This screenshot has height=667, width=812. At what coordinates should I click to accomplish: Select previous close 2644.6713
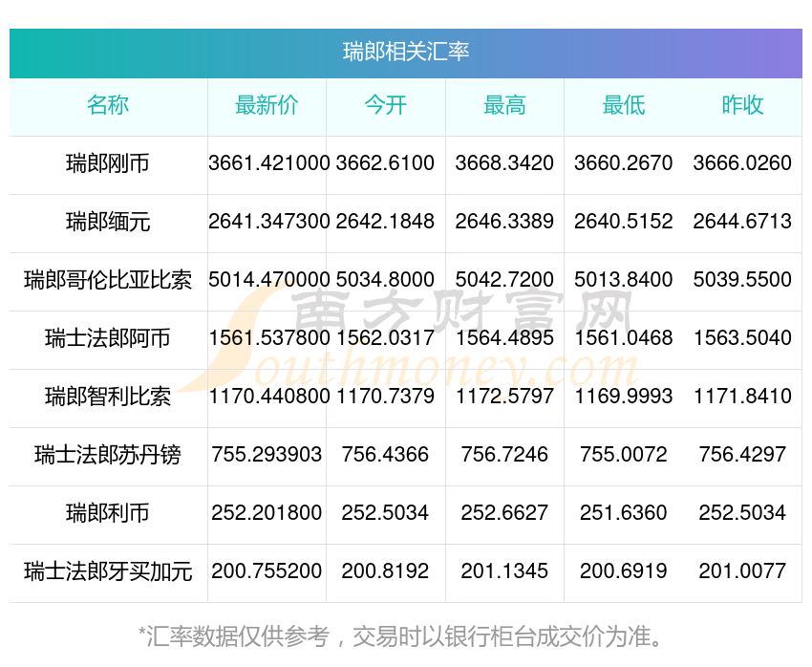742,222
